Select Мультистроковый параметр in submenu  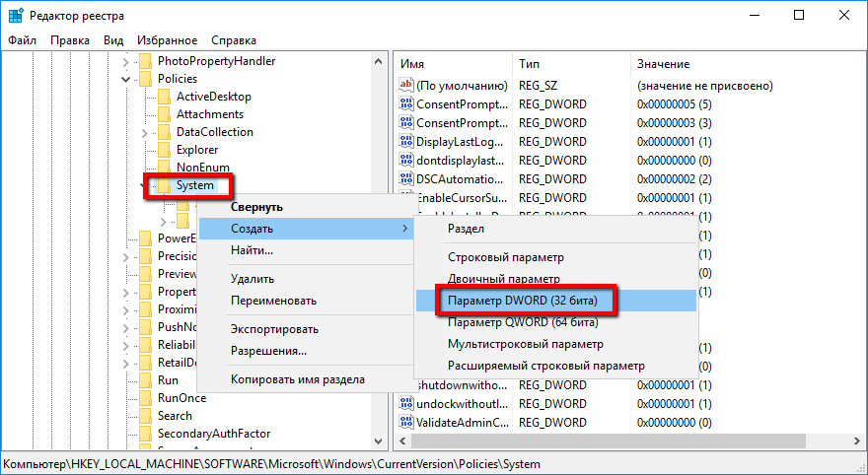(555, 344)
